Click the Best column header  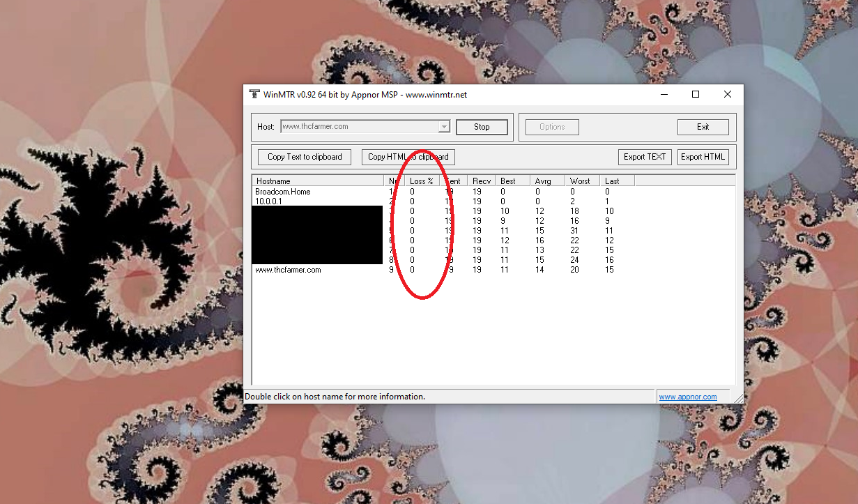512,181
